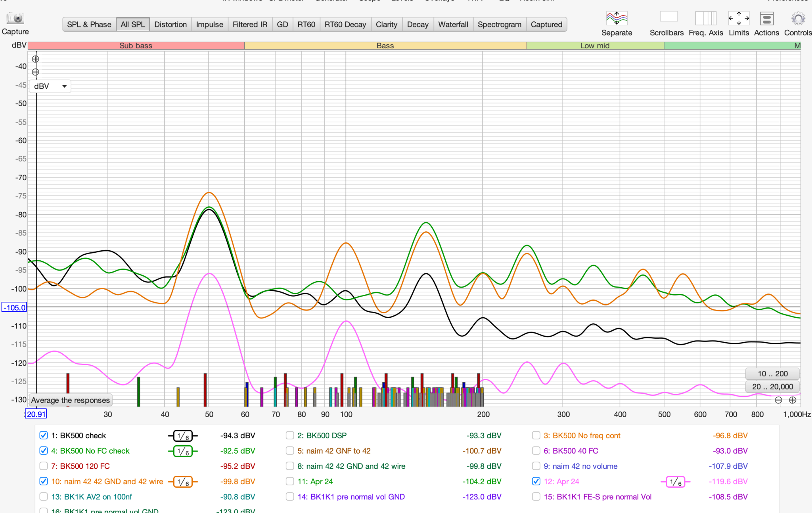Zoom out horizontal axis minus icon
Screen dimensions: 812x513
point(778,400)
